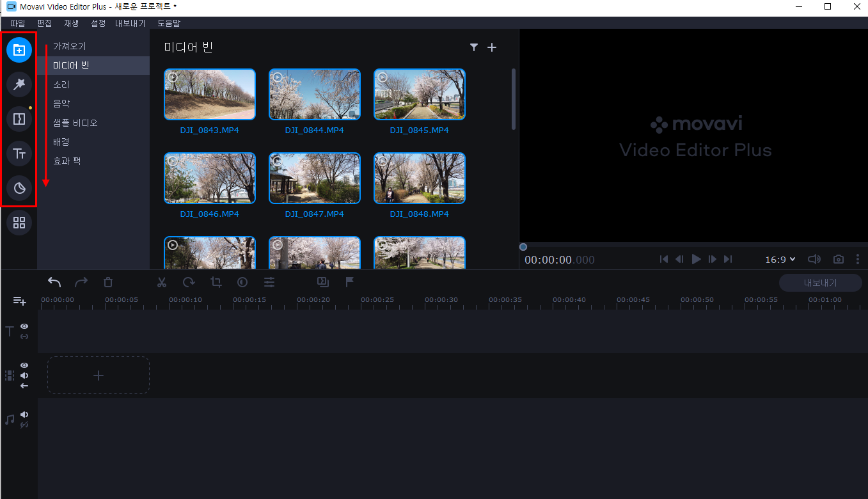This screenshot has width=868, height=499.
Task: Open the 편집 menu
Action: [45, 23]
